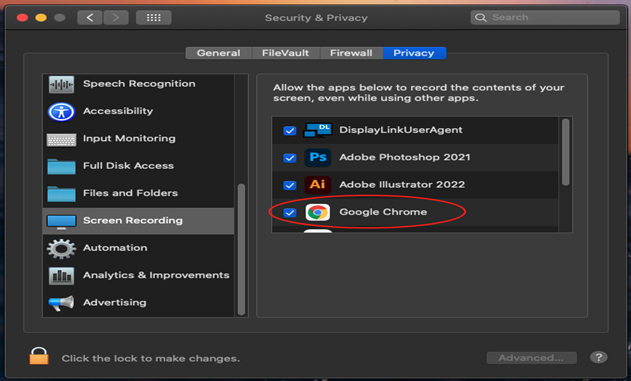Image resolution: width=631 pixels, height=381 pixels.
Task: Open the FileVault tab
Action: click(285, 53)
